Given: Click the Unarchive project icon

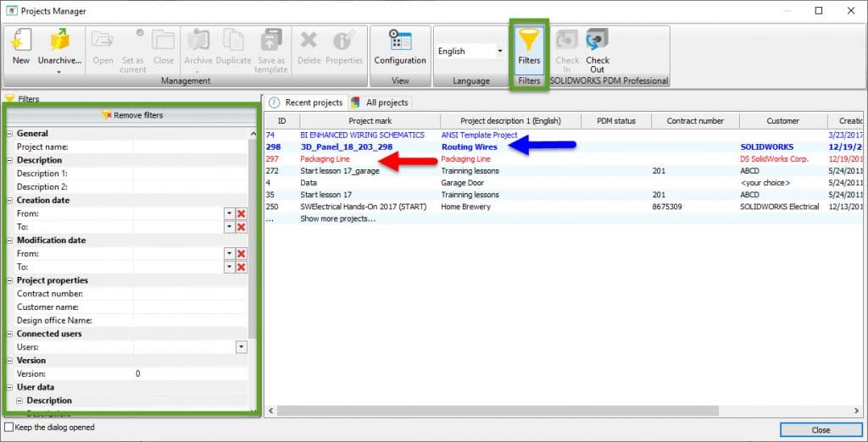Looking at the screenshot, I should (58, 41).
